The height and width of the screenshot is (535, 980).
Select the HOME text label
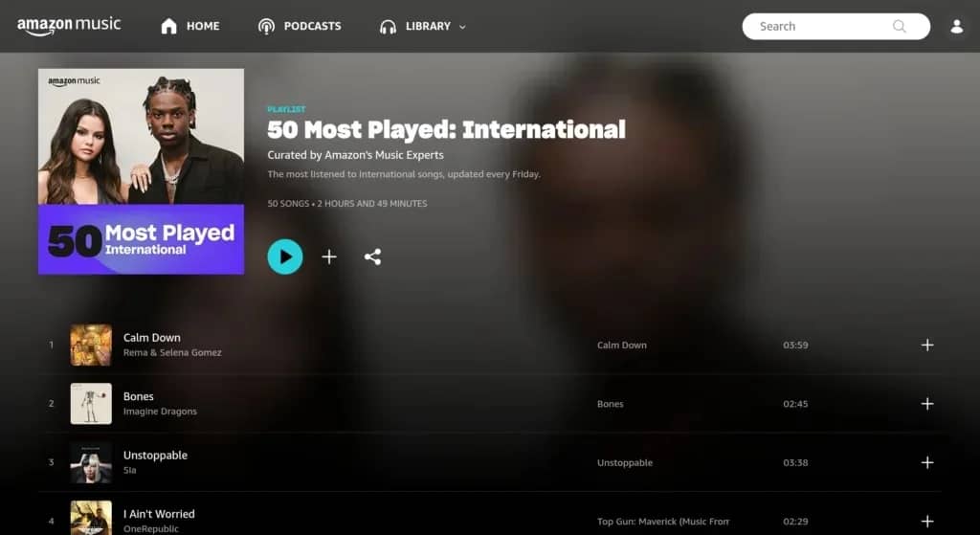[x=203, y=26]
